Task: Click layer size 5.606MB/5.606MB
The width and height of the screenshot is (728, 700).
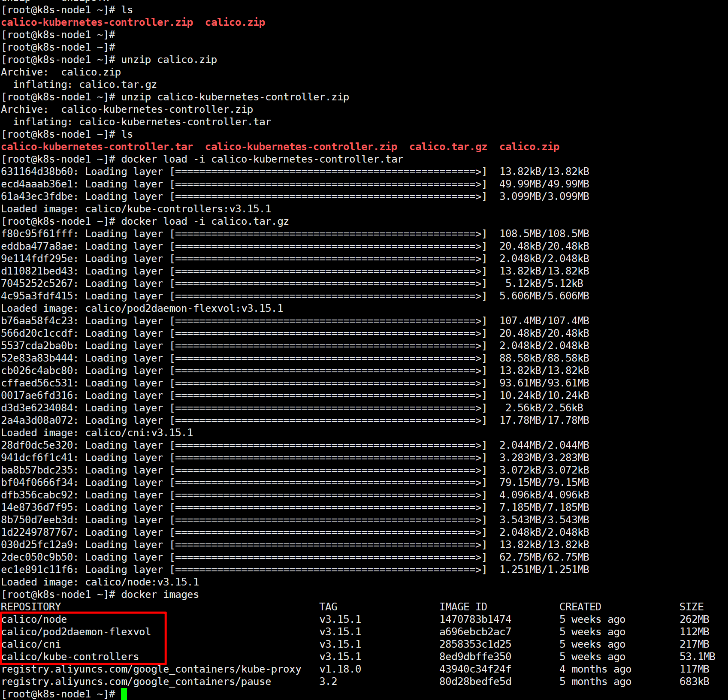Action: tap(544, 296)
